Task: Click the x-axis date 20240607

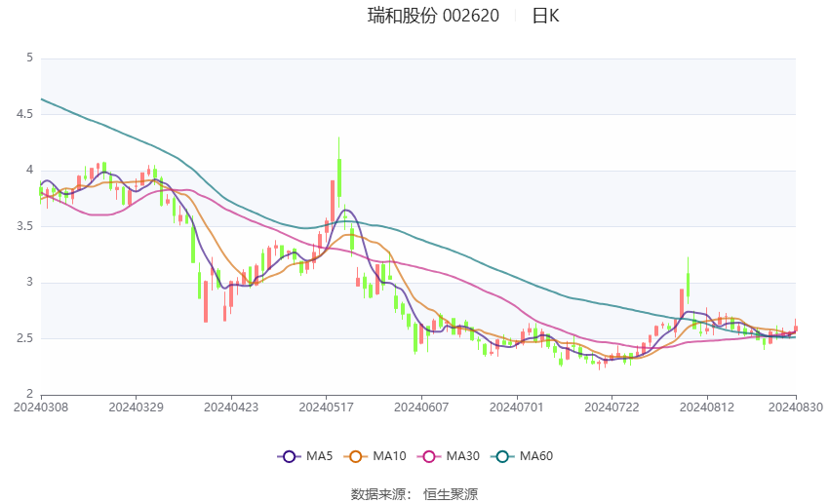Action: pyautogui.click(x=421, y=407)
